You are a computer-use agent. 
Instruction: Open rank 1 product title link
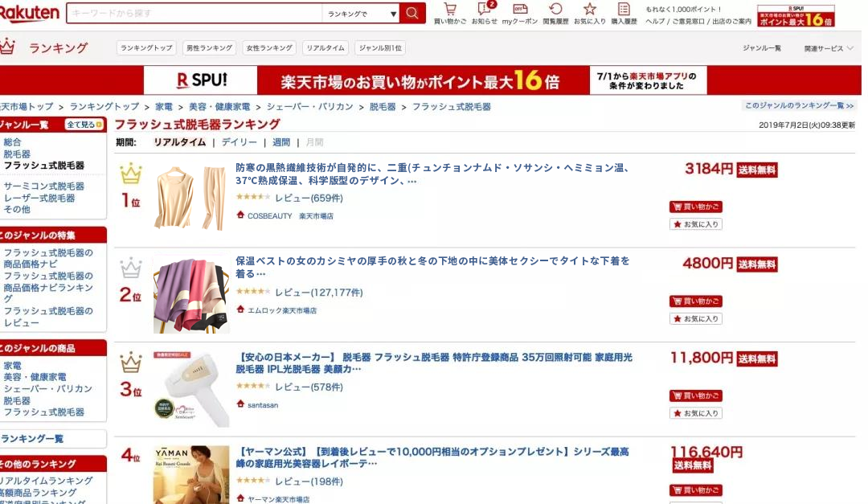pyautogui.click(x=432, y=174)
